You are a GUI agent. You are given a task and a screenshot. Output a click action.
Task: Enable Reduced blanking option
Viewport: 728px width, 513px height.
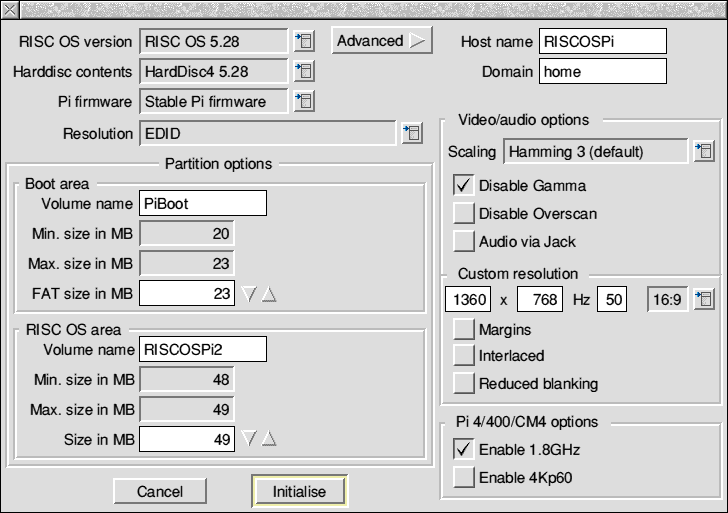point(463,384)
